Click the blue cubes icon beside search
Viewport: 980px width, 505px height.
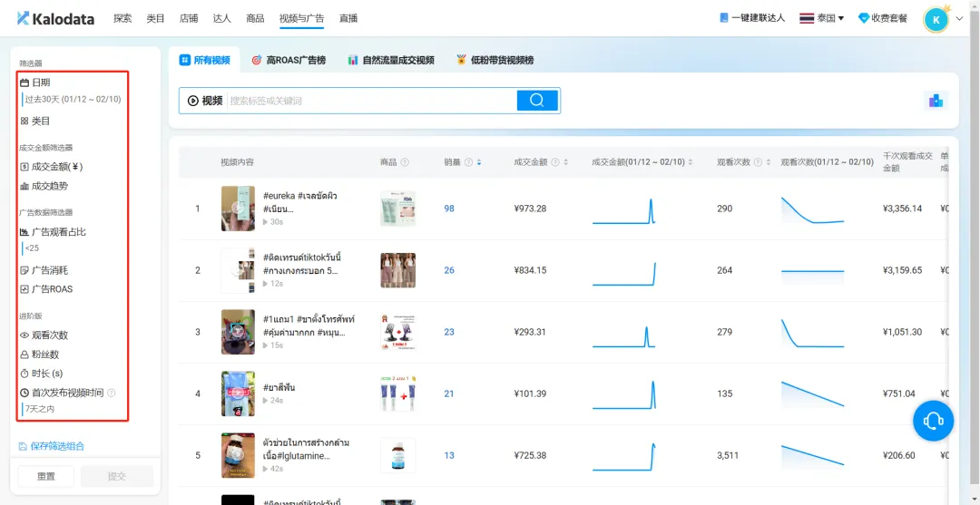click(x=936, y=101)
